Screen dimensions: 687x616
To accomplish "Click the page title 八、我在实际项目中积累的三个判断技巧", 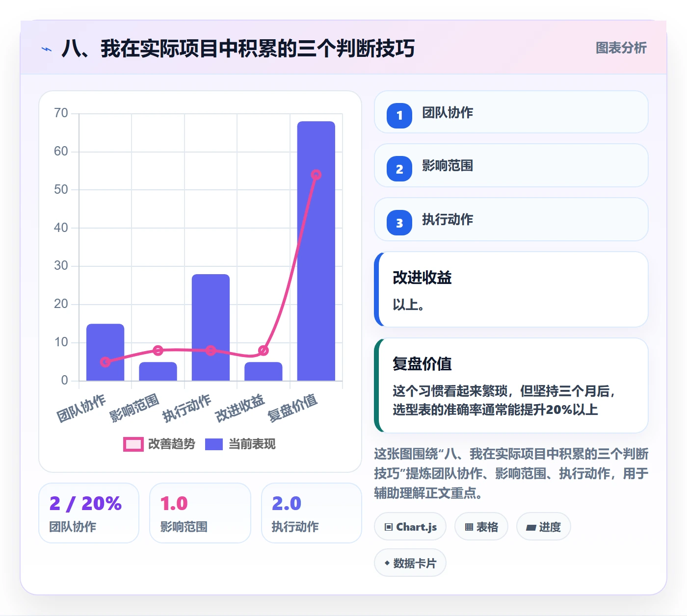I will click(238, 49).
